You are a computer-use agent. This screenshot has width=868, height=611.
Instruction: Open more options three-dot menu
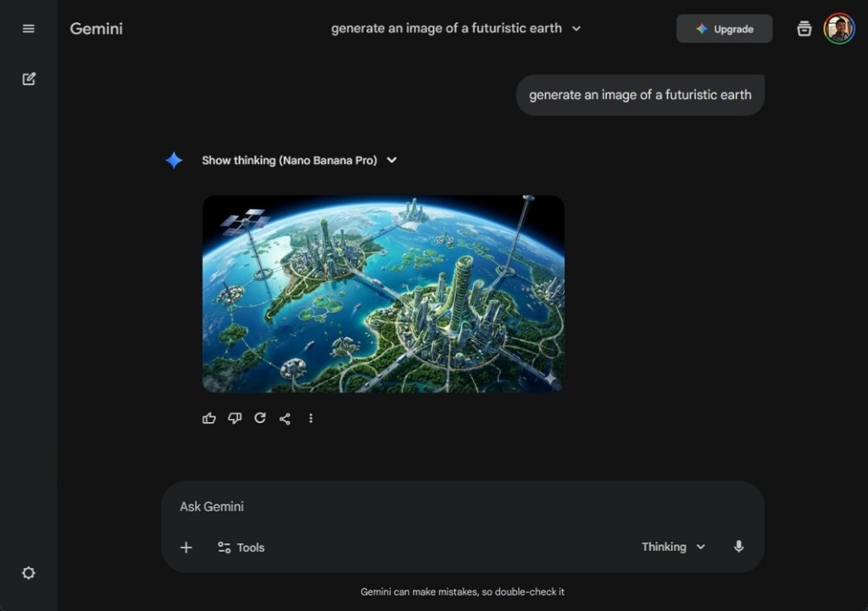click(310, 419)
